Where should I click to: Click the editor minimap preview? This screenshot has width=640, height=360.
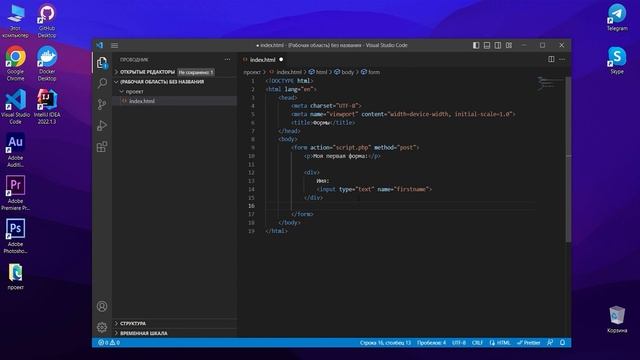click(550, 83)
